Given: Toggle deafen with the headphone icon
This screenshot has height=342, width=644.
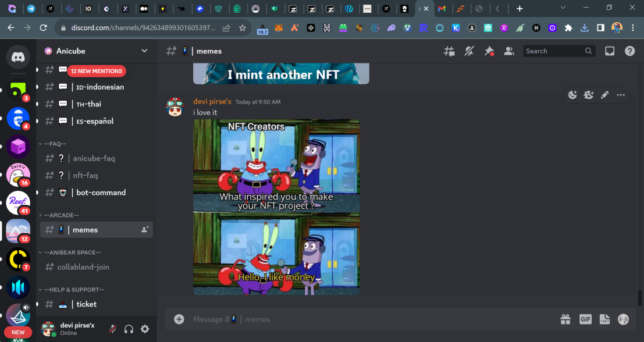Looking at the screenshot, I should click(128, 329).
